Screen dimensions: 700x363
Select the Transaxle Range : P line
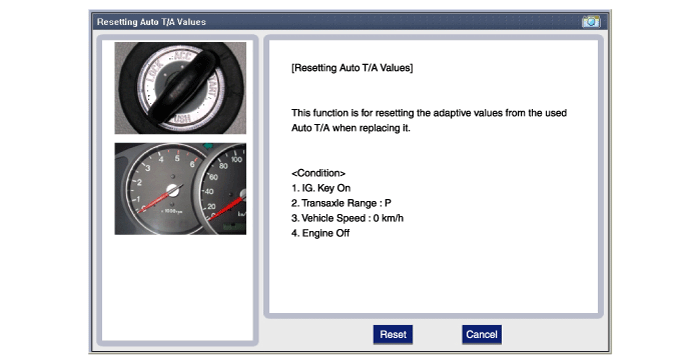tap(342, 203)
